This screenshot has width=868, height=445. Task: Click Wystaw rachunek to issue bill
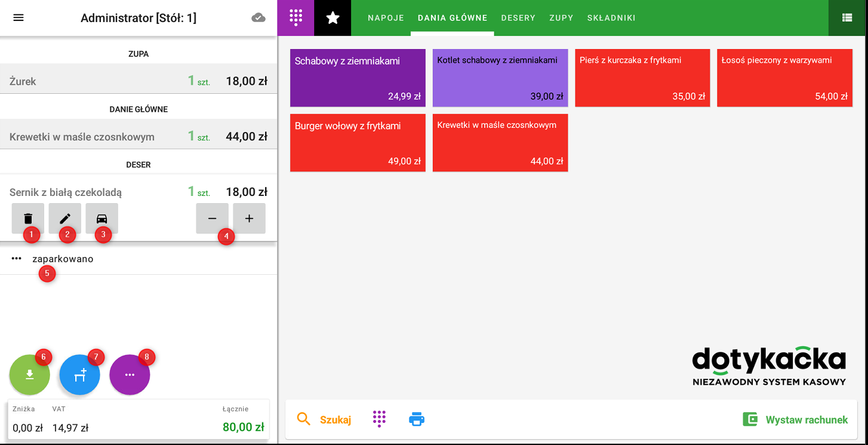click(x=795, y=419)
